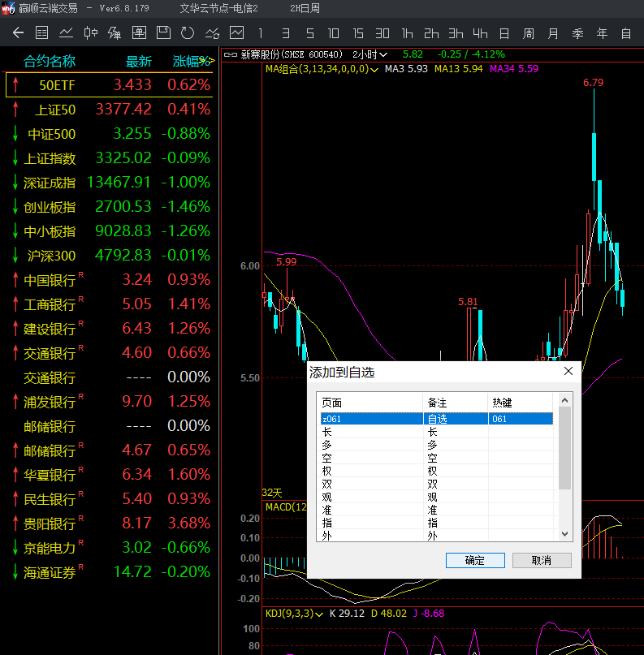Select the candlestick chart icon
Screen dimensions: 644x655
click(91, 33)
